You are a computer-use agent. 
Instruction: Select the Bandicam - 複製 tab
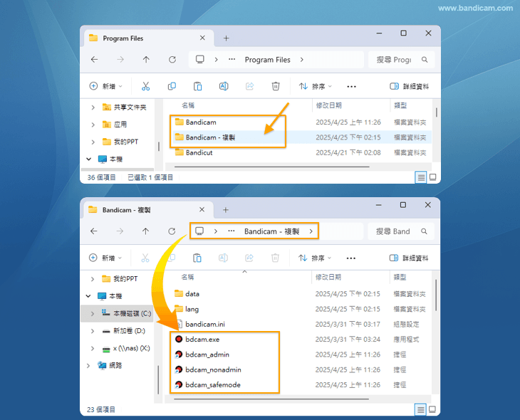[x=148, y=210]
